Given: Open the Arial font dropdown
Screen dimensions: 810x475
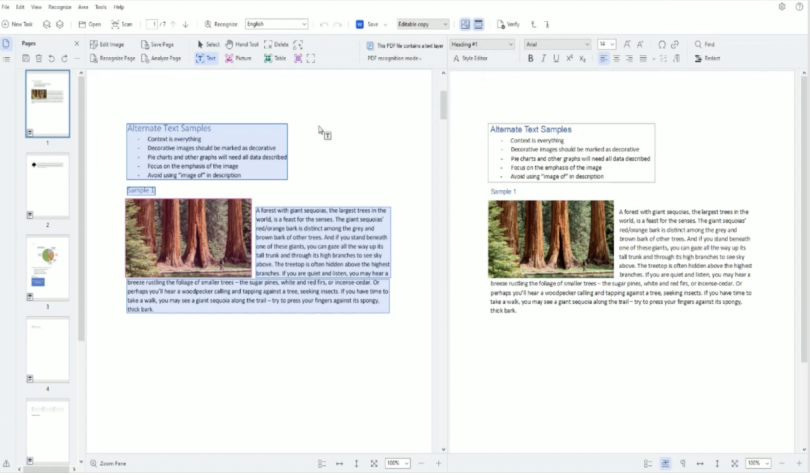Looking at the screenshot, I should point(557,45).
